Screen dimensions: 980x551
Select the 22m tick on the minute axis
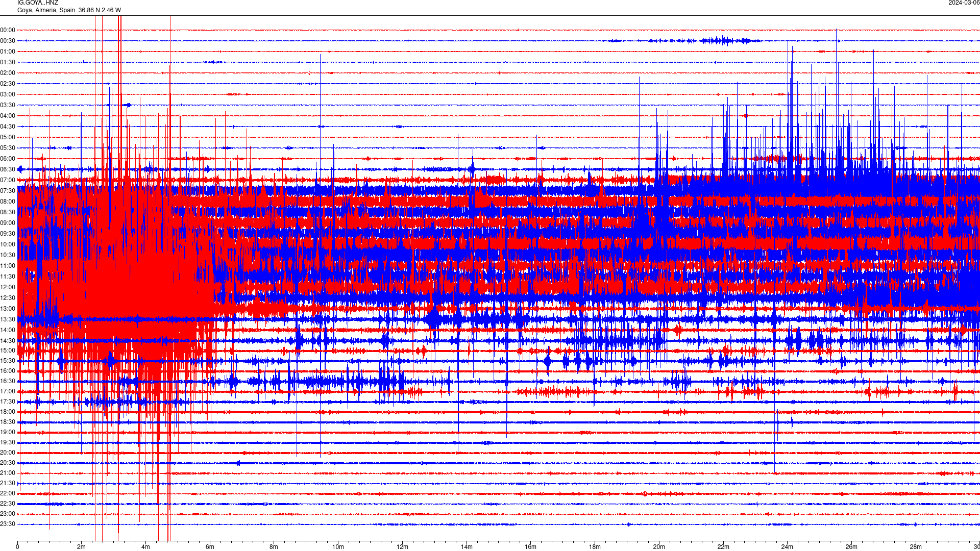tap(723, 547)
